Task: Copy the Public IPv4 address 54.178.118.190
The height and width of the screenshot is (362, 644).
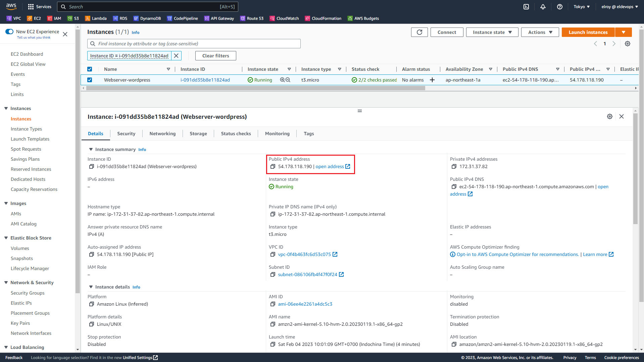Action: [x=273, y=167]
